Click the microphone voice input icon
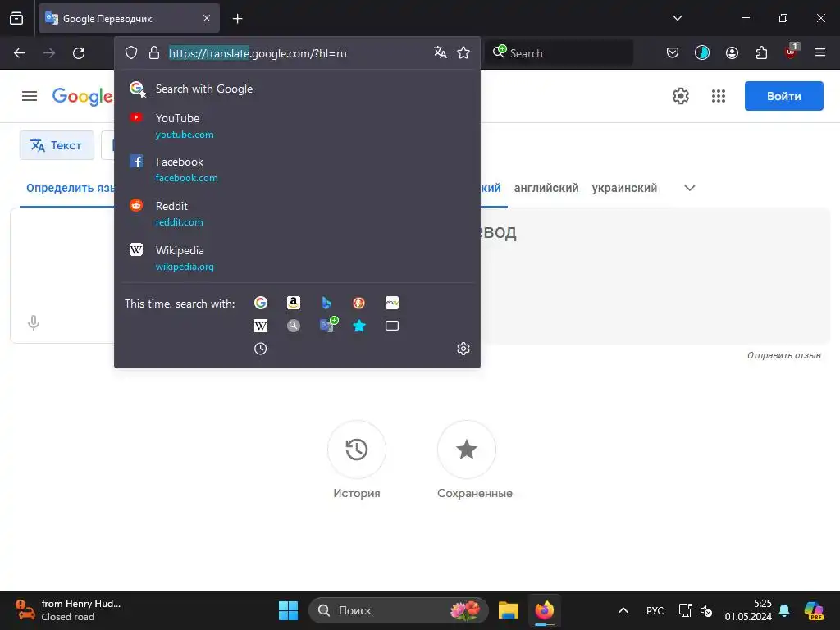The image size is (840, 630). click(33, 322)
